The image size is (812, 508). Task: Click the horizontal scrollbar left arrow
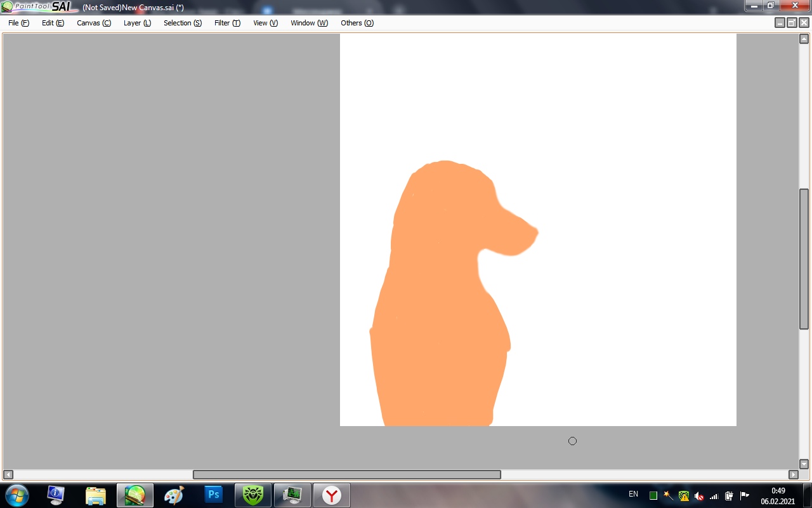point(8,474)
